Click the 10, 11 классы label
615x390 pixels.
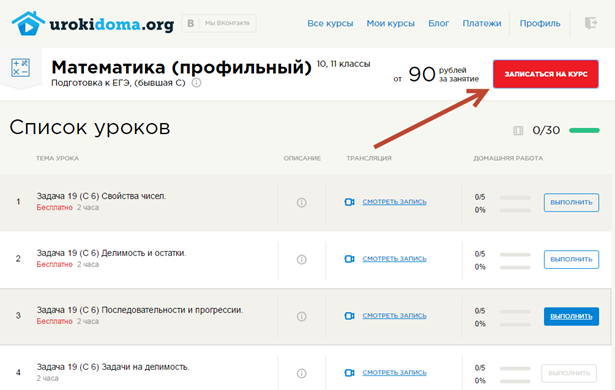coord(344,64)
